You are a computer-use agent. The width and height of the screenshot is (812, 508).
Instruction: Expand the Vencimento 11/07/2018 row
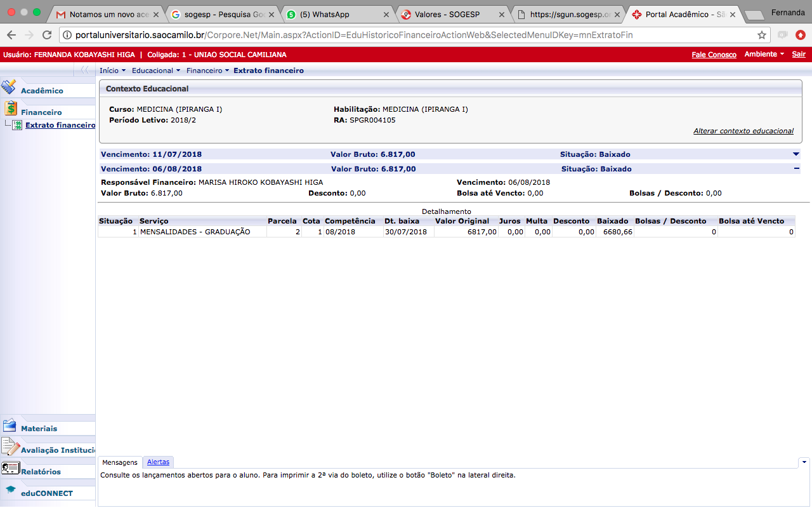coord(796,154)
